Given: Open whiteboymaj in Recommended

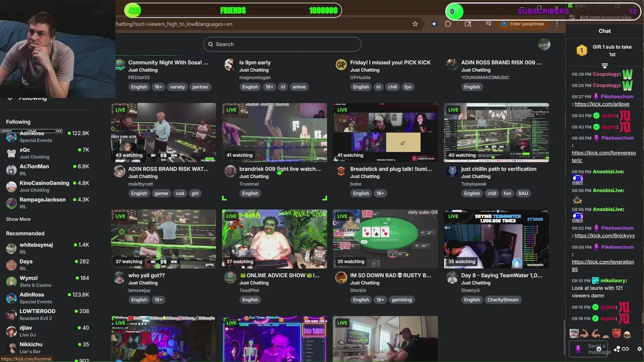Looking at the screenshot, I should [x=47, y=248].
